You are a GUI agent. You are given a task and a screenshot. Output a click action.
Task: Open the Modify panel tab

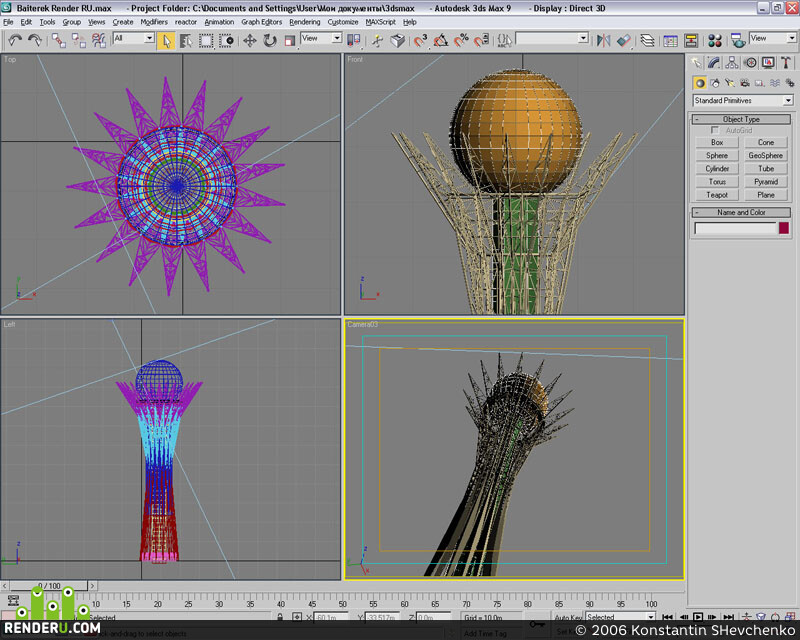tap(714, 63)
